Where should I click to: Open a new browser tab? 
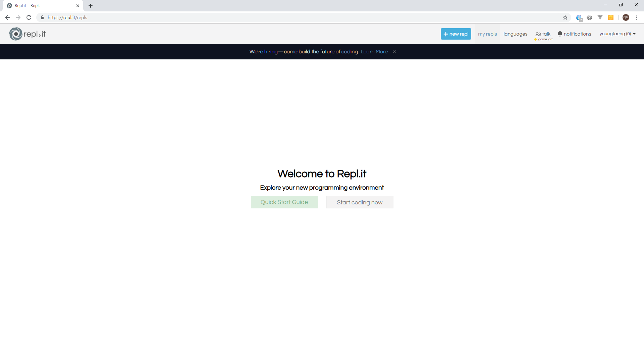click(91, 6)
